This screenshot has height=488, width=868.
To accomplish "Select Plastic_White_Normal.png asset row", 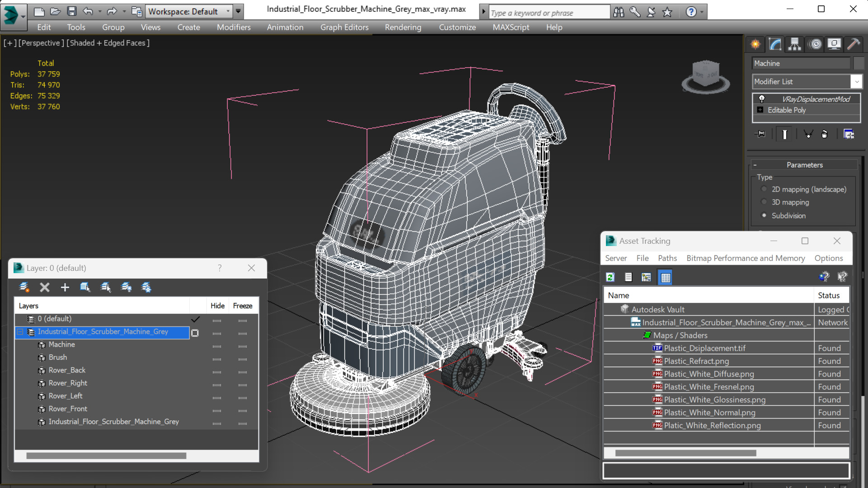I will (x=727, y=413).
